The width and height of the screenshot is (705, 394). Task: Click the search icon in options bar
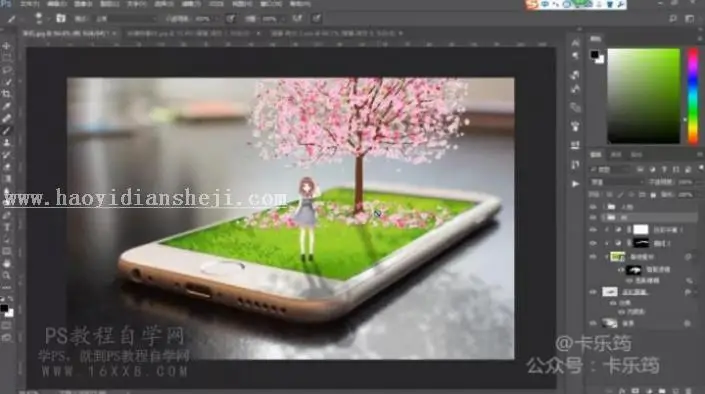point(673,18)
